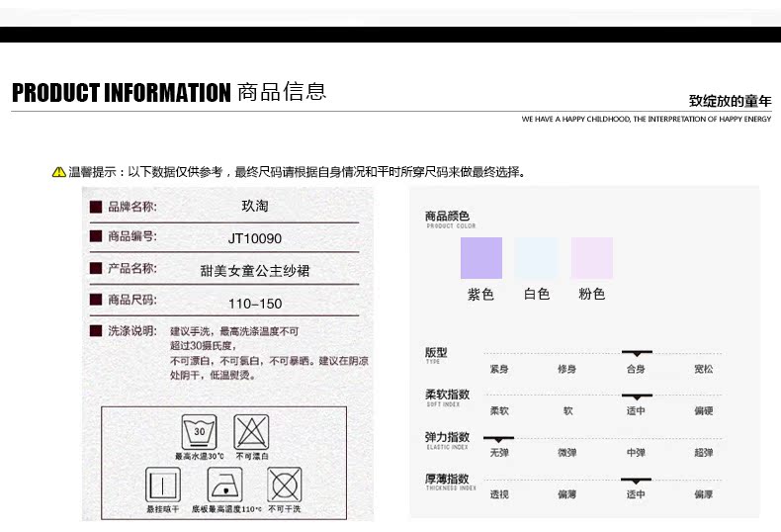Click the 温馨提示 notice text
The image size is (781, 532).
(297, 172)
